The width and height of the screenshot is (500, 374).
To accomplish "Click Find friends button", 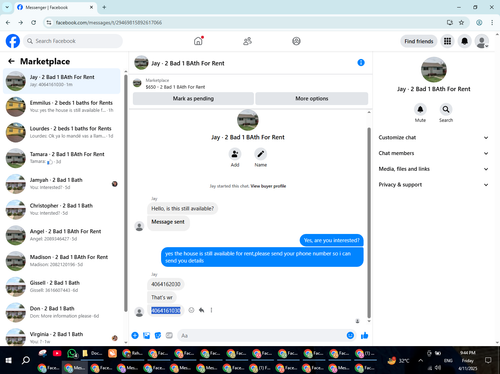I will (x=419, y=41).
